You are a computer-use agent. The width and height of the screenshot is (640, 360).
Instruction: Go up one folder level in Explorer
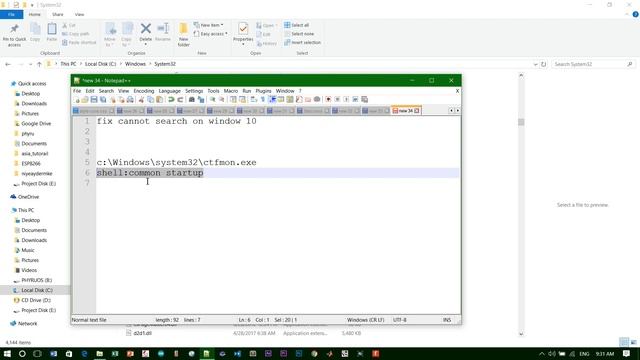39,64
